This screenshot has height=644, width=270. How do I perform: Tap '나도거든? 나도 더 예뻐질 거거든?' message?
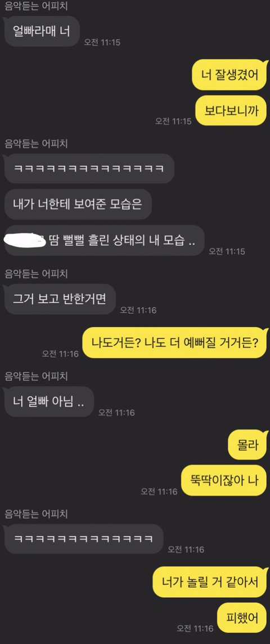[x=175, y=343]
